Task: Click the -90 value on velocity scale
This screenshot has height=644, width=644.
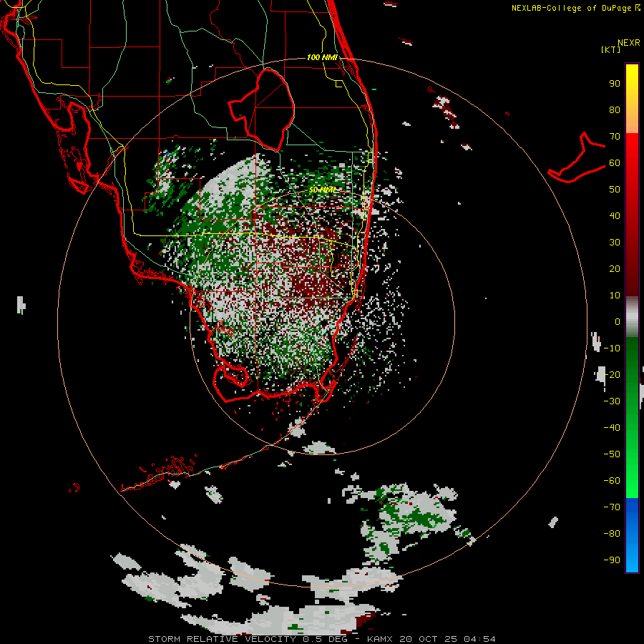Action: [x=612, y=560]
